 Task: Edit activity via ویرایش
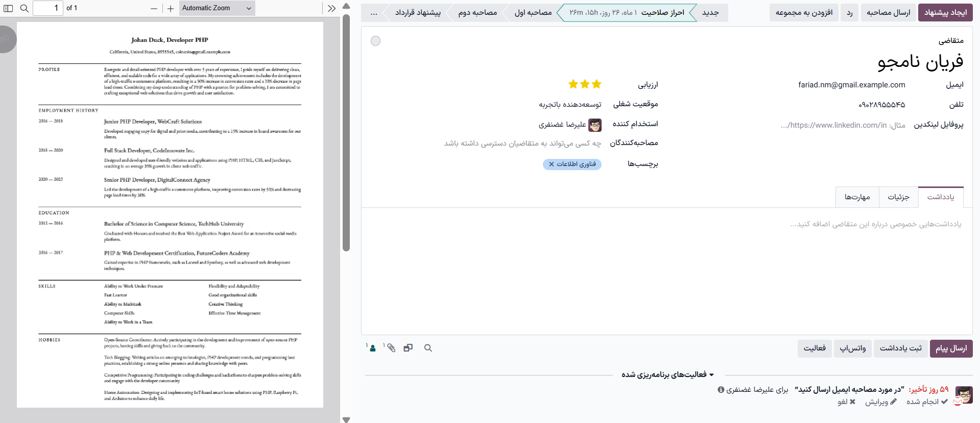point(881,402)
